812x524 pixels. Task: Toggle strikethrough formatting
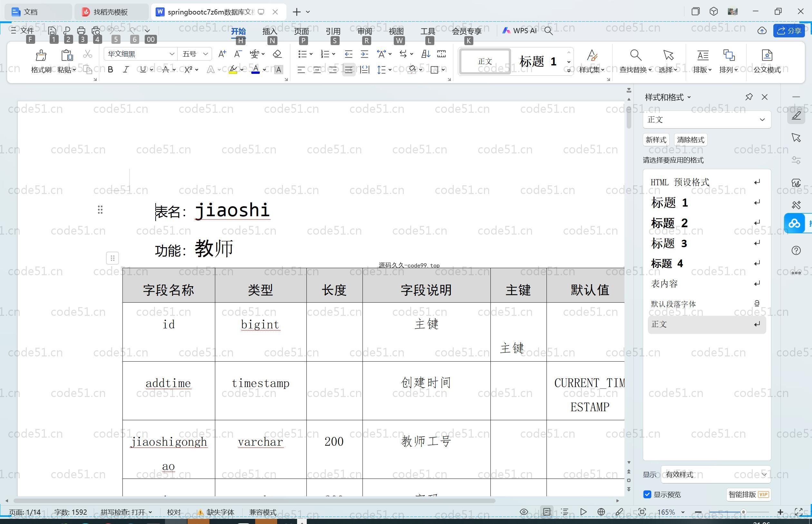(x=166, y=70)
